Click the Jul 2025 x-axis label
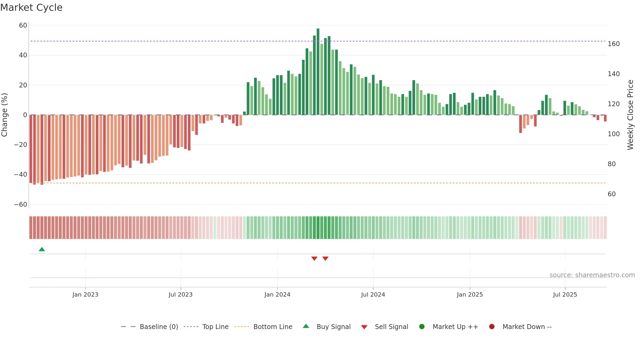This screenshot has width=644, height=362. point(565,295)
